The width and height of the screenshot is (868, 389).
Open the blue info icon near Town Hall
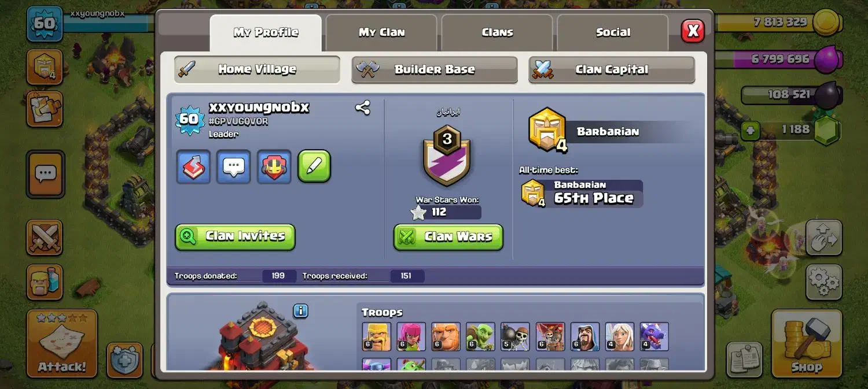(x=300, y=311)
